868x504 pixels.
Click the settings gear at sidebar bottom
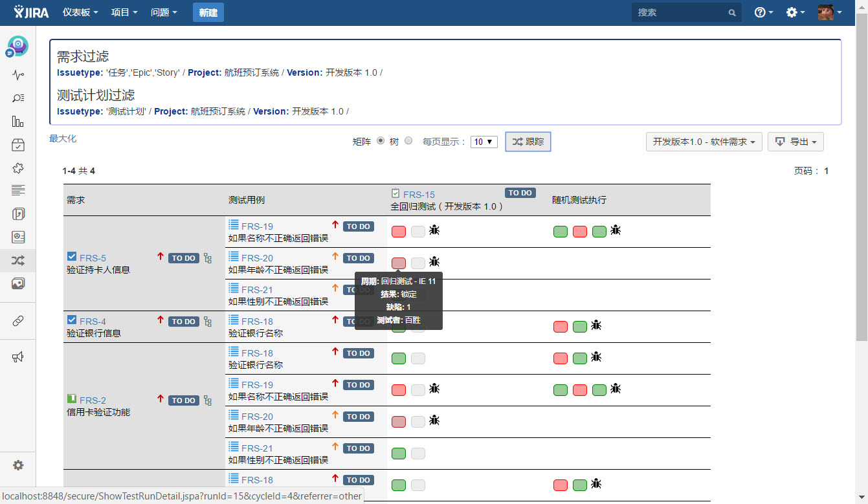(18, 465)
